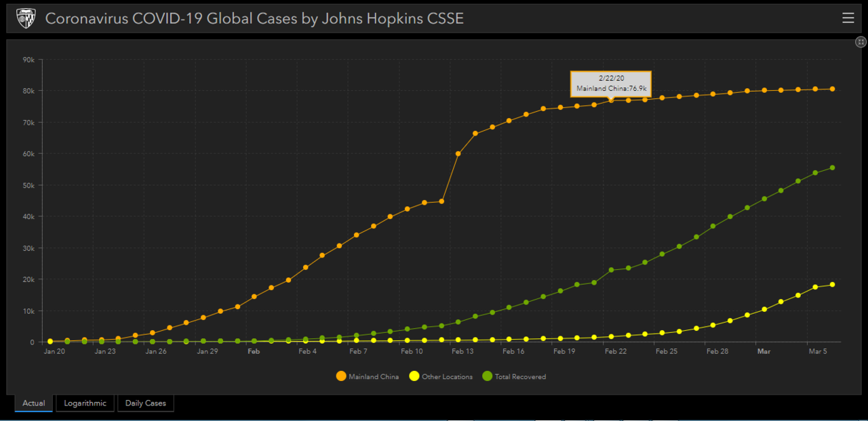Click the 90k y-axis label
This screenshot has width=868, height=421.
[28, 60]
